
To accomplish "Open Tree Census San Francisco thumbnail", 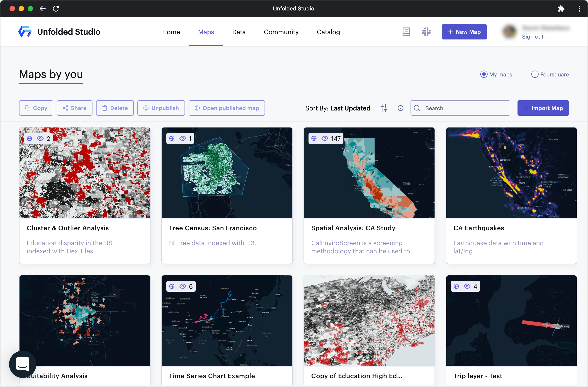I will (227, 173).
